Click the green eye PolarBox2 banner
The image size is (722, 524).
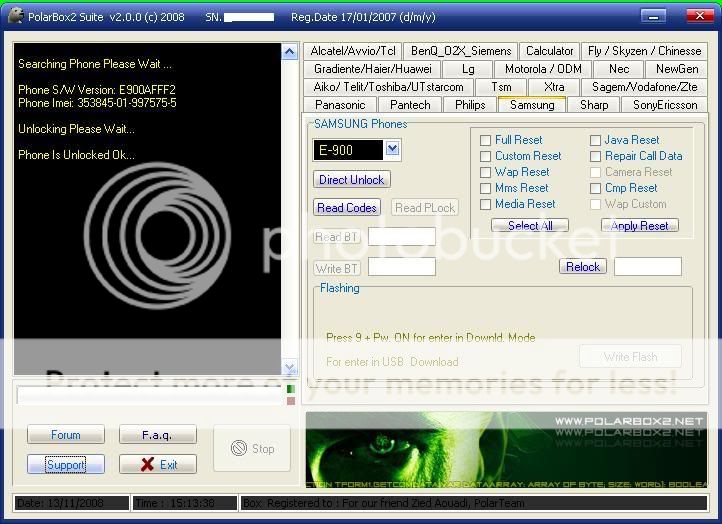point(506,449)
